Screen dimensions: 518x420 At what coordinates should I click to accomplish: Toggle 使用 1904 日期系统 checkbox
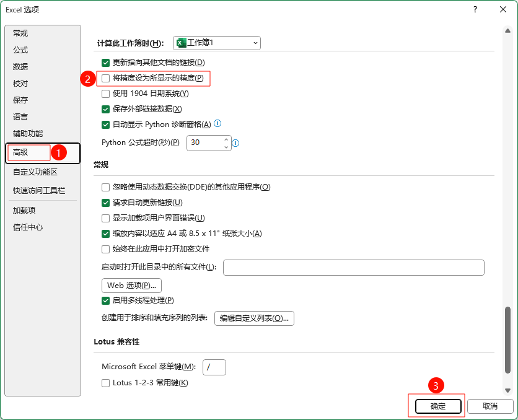pos(105,94)
